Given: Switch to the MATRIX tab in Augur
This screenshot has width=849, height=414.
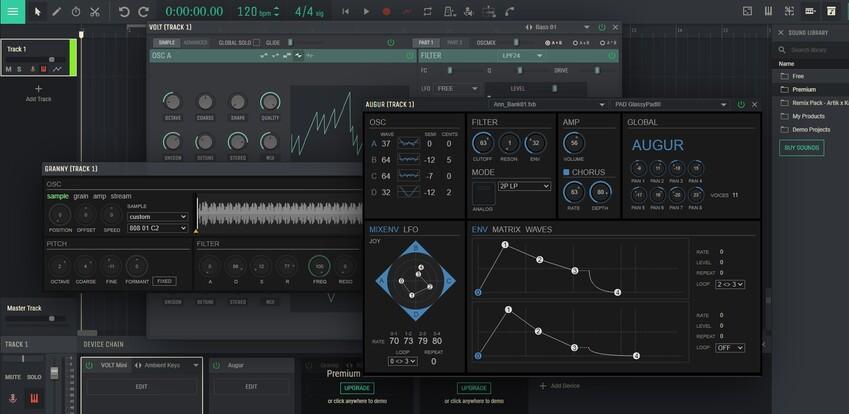Looking at the screenshot, I should (x=504, y=229).
